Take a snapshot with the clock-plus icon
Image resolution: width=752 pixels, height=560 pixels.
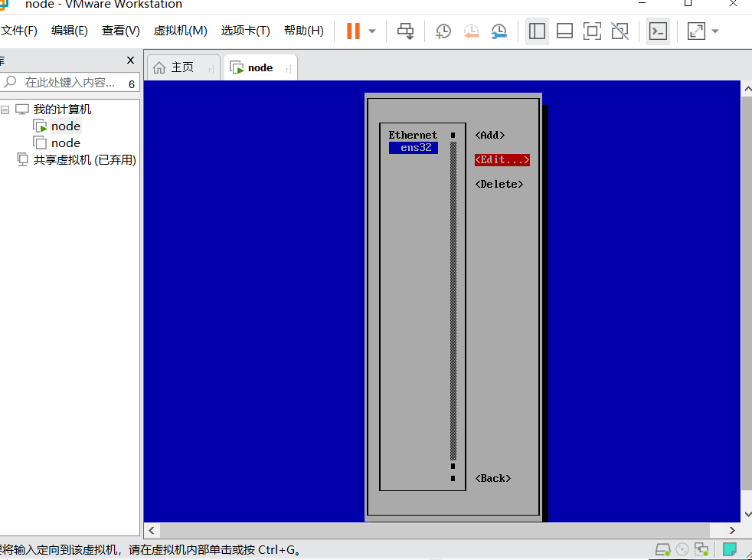coord(443,31)
